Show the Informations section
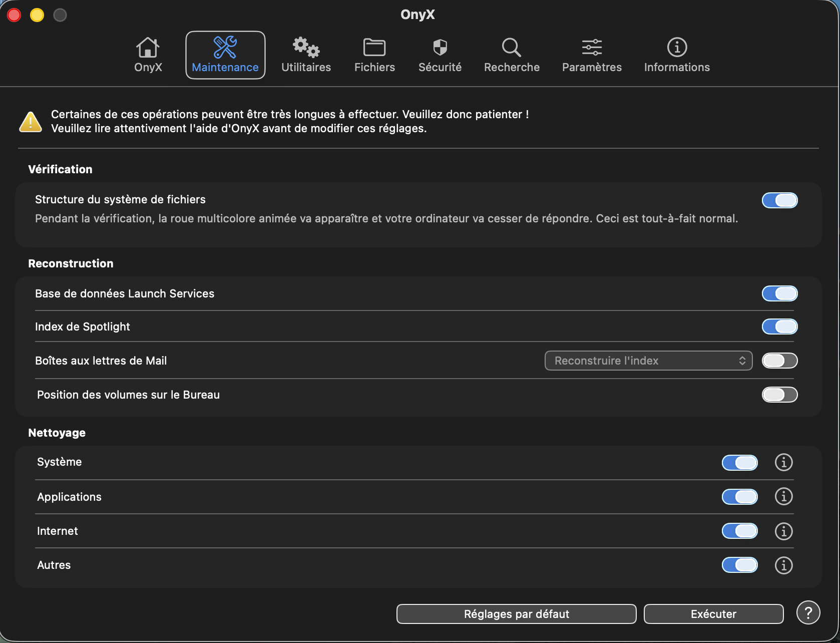This screenshot has width=840, height=643. point(677,55)
